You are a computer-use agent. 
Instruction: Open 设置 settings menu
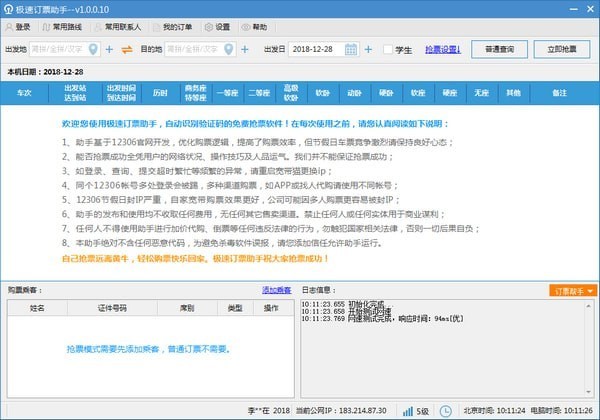pyautogui.click(x=217, y=27)
